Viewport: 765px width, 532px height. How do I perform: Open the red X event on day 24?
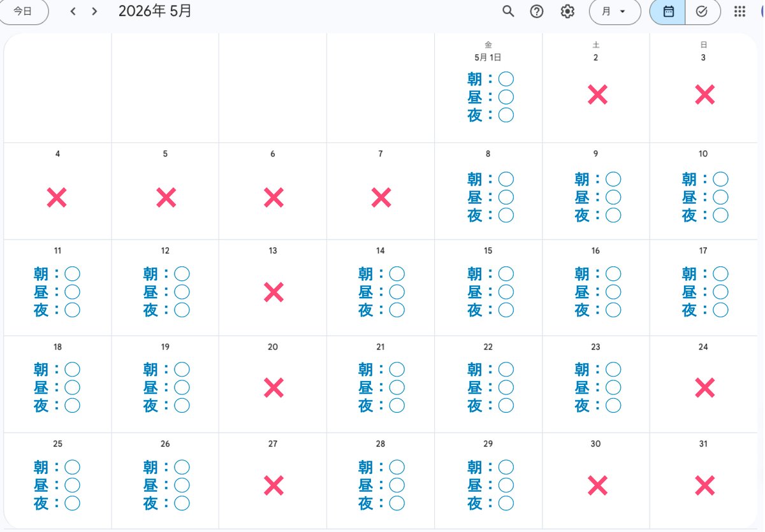tap(704, 387)
